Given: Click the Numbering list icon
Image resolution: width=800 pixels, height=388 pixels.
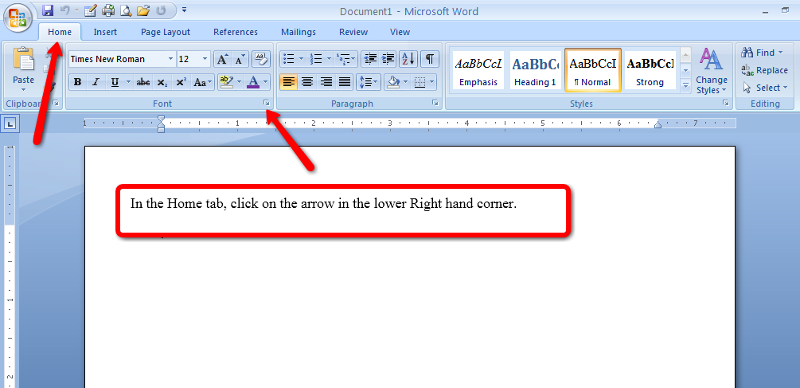Looking at the screenshot, I should pyautogui.click(x=316, y=59).
